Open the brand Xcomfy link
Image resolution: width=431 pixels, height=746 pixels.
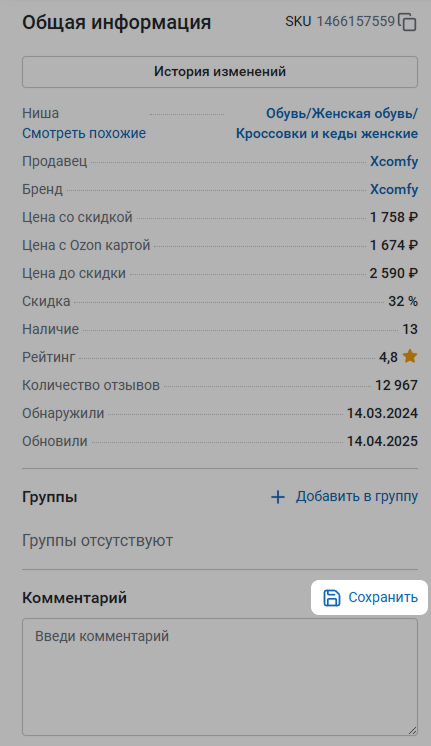pyautogui.click(x=394, y=189)
